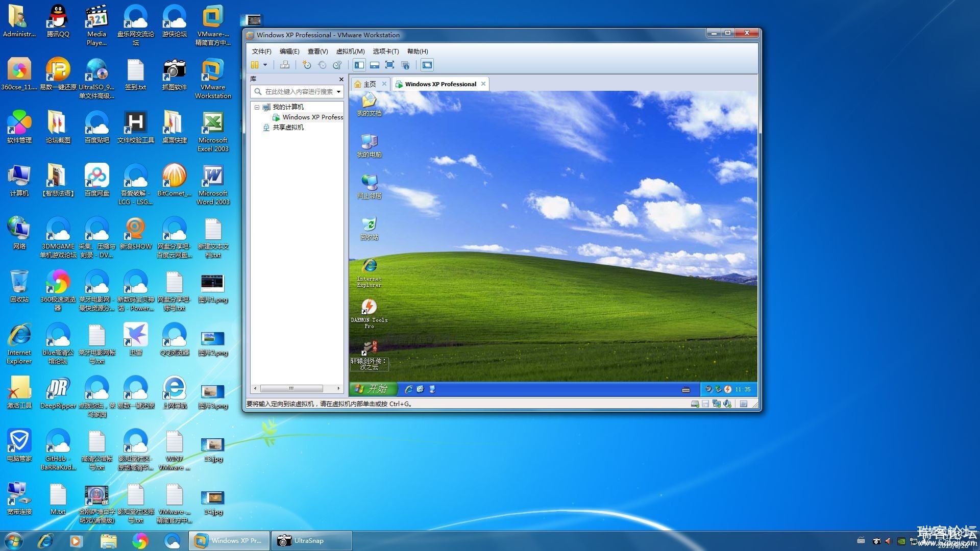Close the 库 library panel
Image resolution: width=980 pixels, height=551 pixels.
coord(341,79)
